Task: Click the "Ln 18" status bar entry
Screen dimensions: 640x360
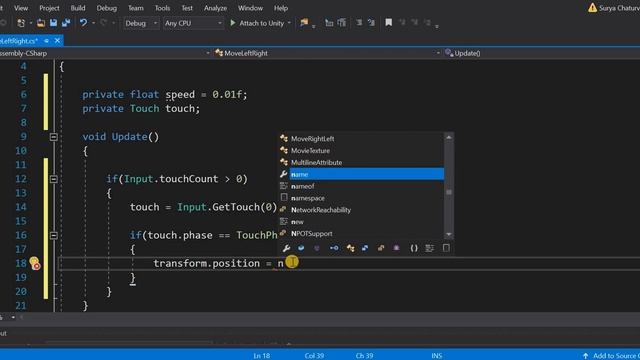Action: click(262, 356)
